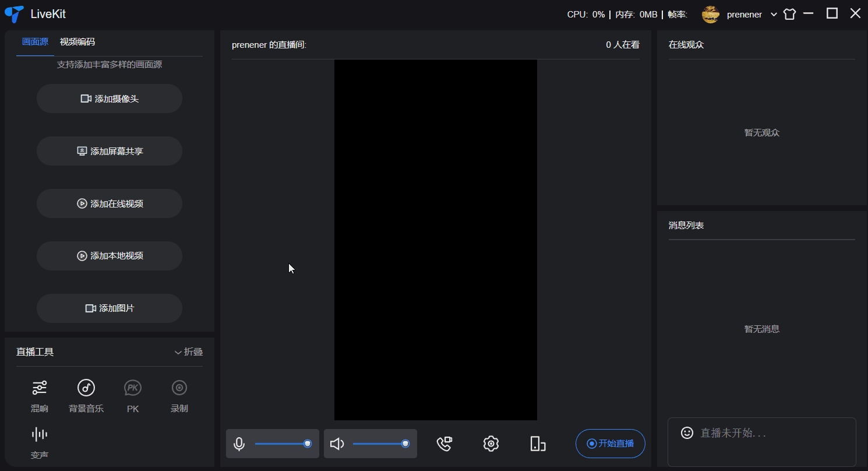Click 添加摄像头 to add camera
This screenshot has height=471, width=868.
coord(110,99)
